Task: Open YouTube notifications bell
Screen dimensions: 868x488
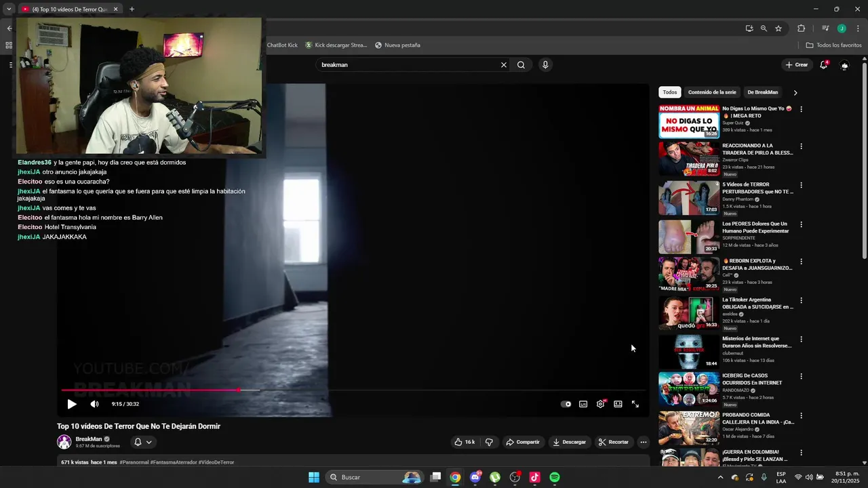Action: tap(824, 65)
